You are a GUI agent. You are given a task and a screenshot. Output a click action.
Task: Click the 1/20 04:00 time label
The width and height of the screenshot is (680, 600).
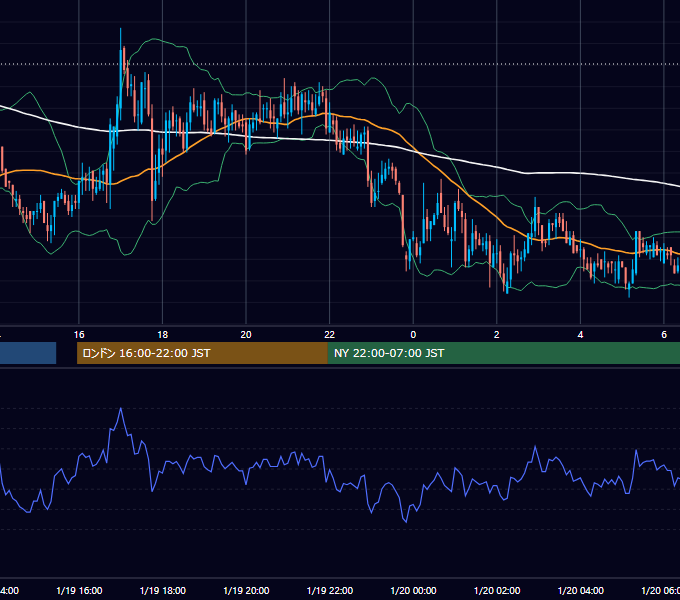581,590
